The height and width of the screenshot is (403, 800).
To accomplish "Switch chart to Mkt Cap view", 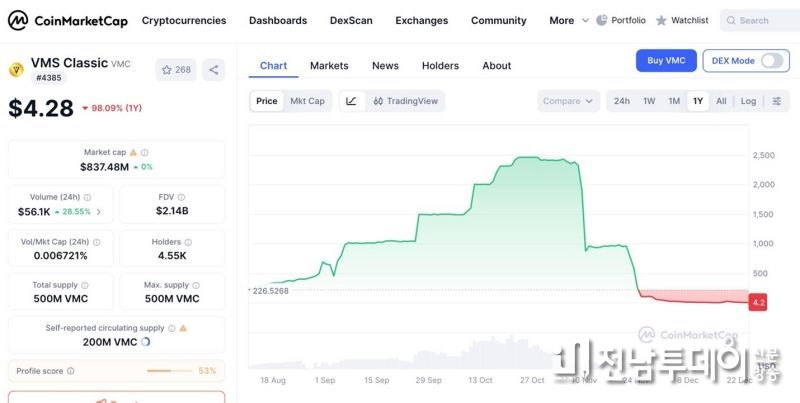I will point(307,101).
